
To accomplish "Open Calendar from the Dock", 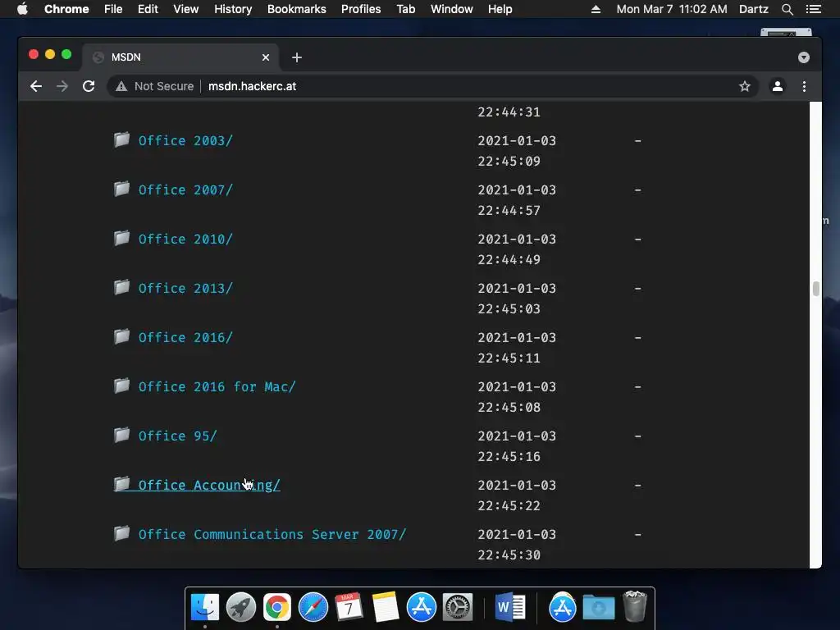I will (x=349, y=607).
